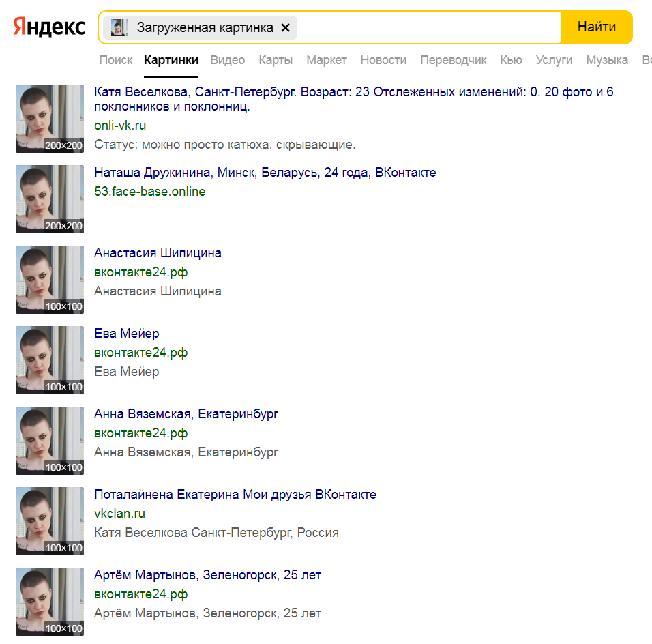Click snippet 'Катя Веселкова Санкт-Петербург, Россия'
The image size is (652, 644).
(x=216, y=533)
